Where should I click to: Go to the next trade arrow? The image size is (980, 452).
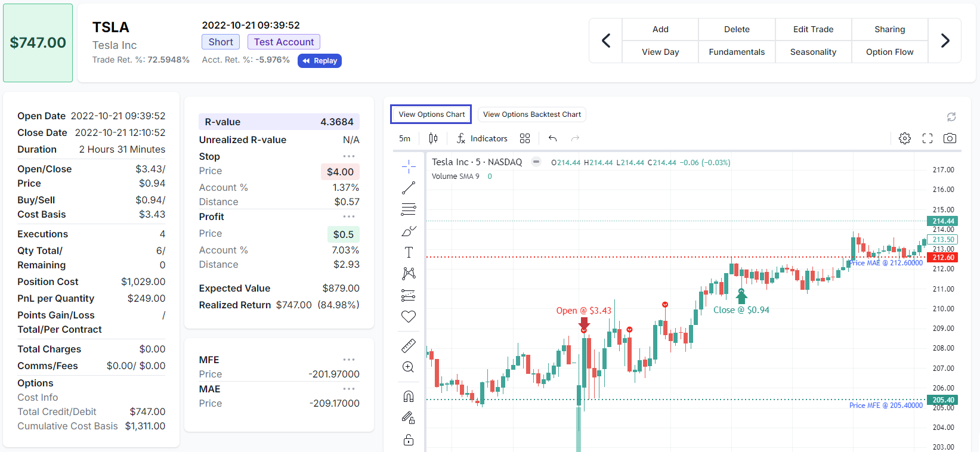click(945, 41)
